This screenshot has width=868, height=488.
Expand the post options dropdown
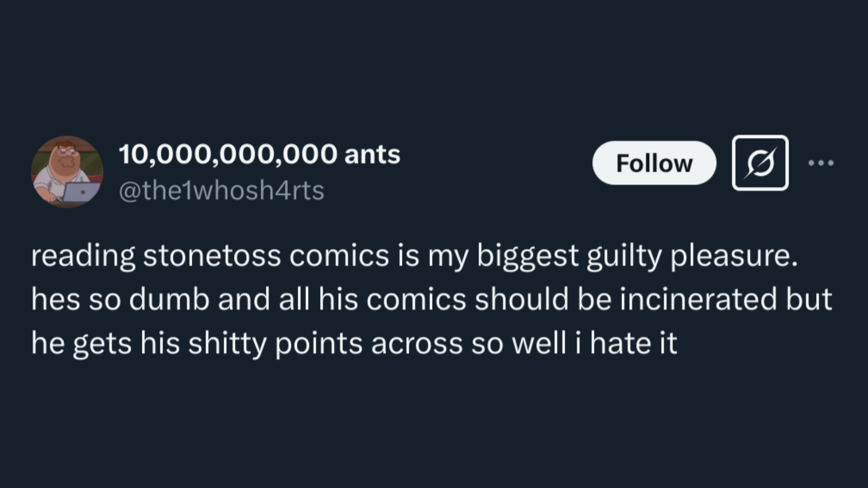click(821, 163)
